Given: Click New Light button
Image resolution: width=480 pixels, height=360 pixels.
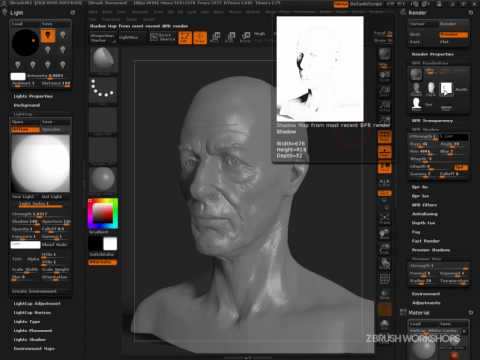Looking at the screenshot, I should [23, 197].
